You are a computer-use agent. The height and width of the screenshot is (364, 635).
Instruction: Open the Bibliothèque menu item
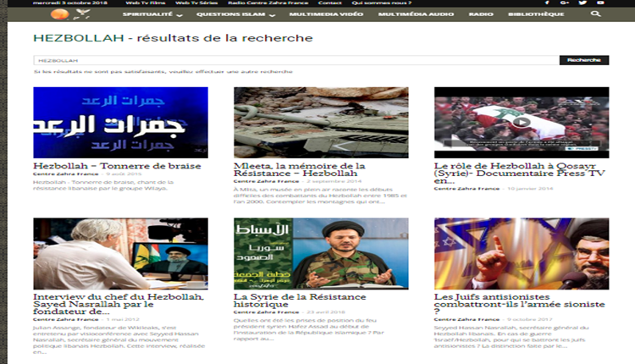point(536,14)
